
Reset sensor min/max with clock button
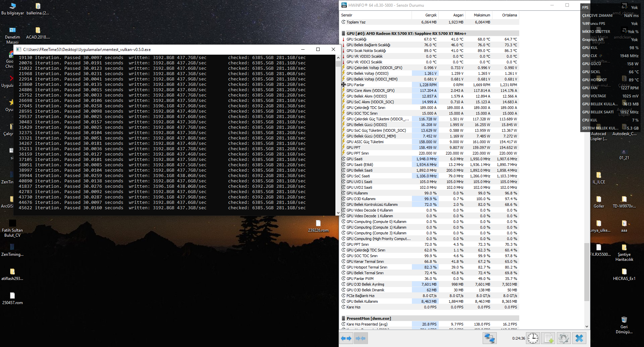533,338
